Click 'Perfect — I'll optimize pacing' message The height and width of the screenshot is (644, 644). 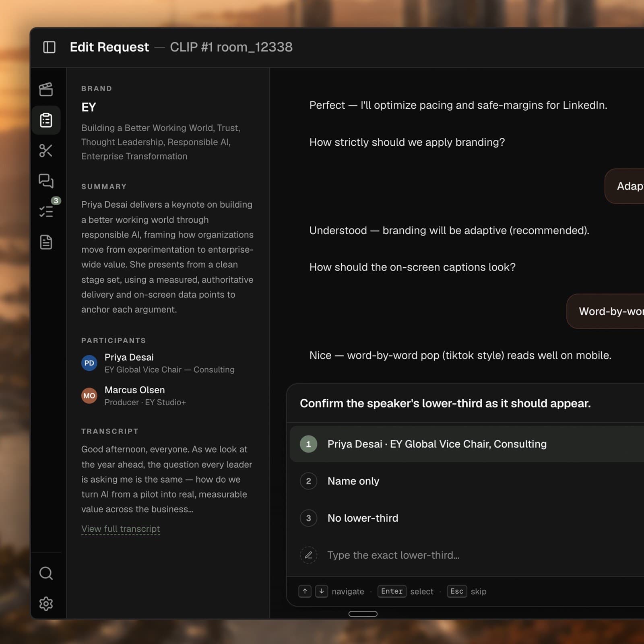click(x=458, y=105)
